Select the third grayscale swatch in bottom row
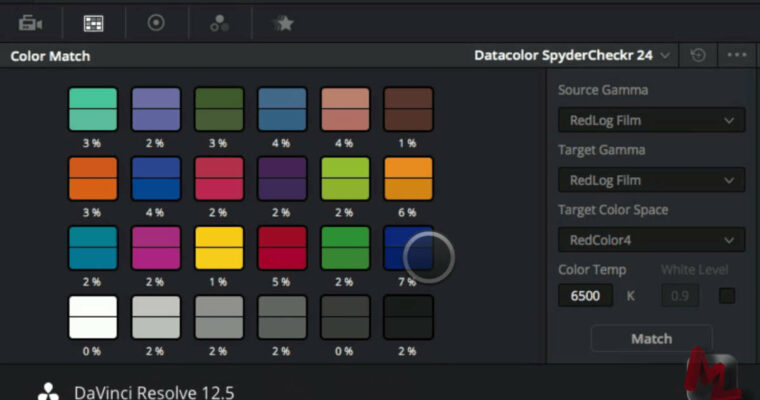 pos(219,317)
